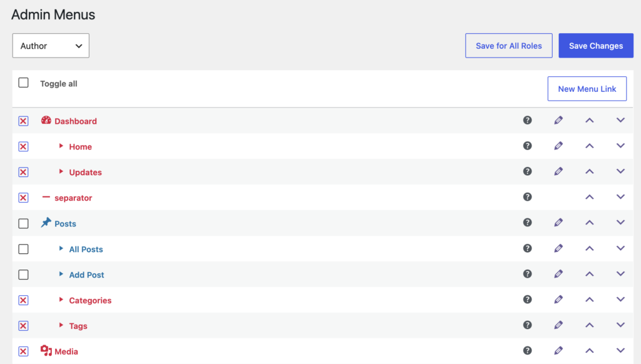Move All Posts row up
641x364 pixels.
pyautogui.click(x=590, y=248)
